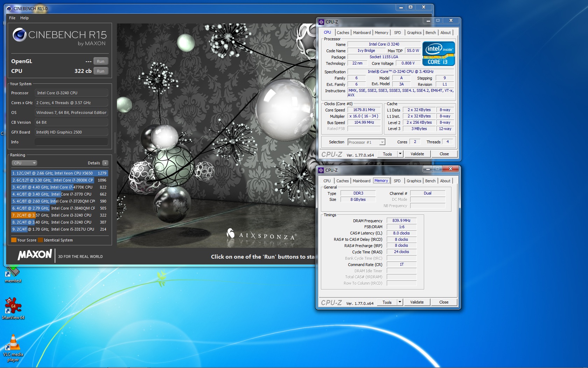Screen dimensions: 588x368
Task: Click the Processor field showing Intel Core i3-3240
Action: point(71,93)
